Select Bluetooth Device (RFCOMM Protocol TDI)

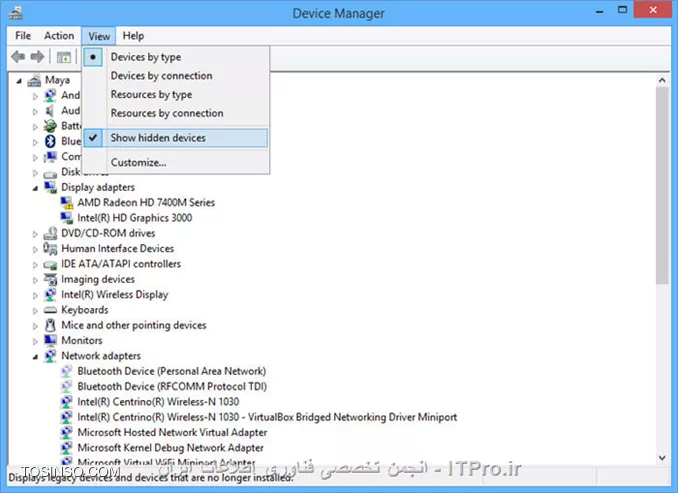[x=172, y=387]
